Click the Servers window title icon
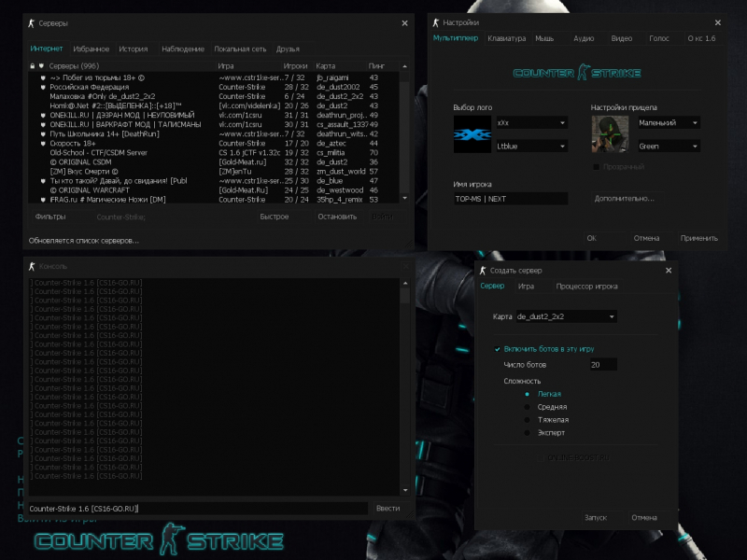The width and height of the screenshot is (747, 560). 32,23
